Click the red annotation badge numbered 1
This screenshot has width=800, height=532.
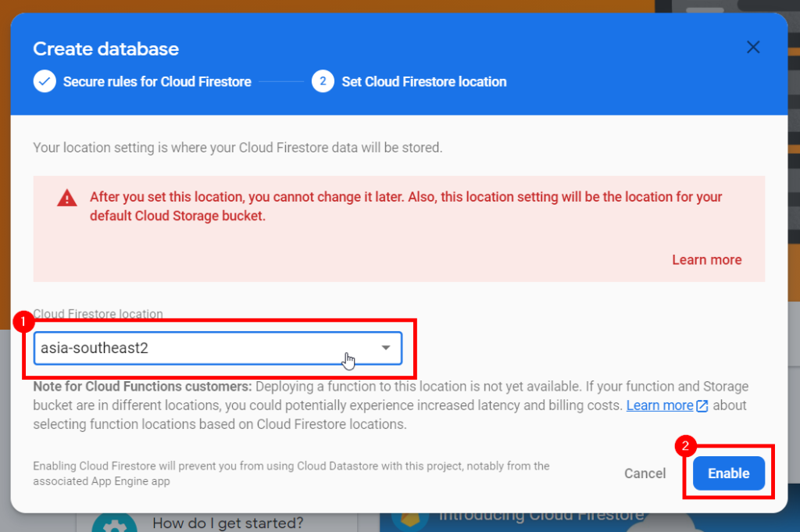[23, 320]
